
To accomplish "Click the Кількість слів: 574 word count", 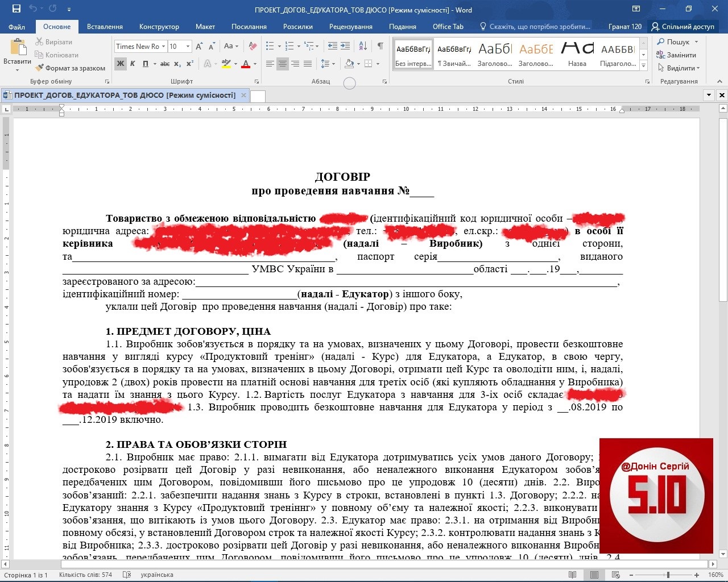I will [85, 575].
